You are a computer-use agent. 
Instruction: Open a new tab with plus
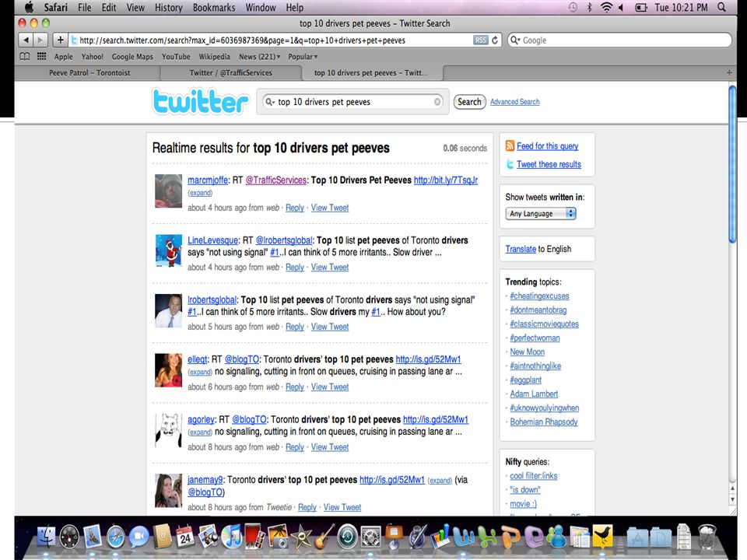pyautogui.click(x=729, y=72)
